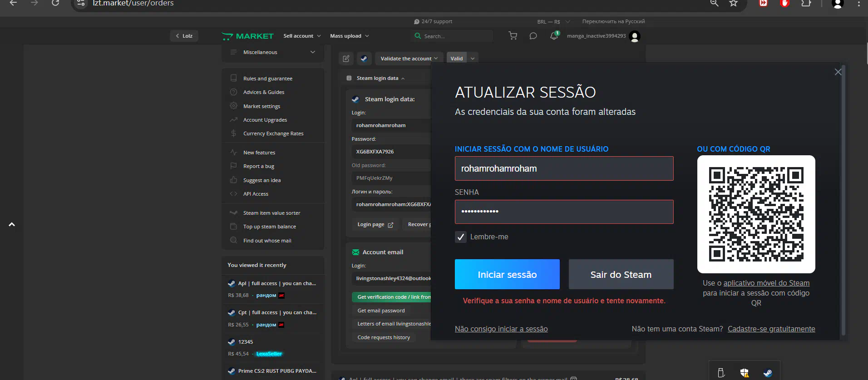The width and height of the screenshot is (868, 380).
Task: Open the AdBlock stop-hand extension icon
Action: [784, 3]
